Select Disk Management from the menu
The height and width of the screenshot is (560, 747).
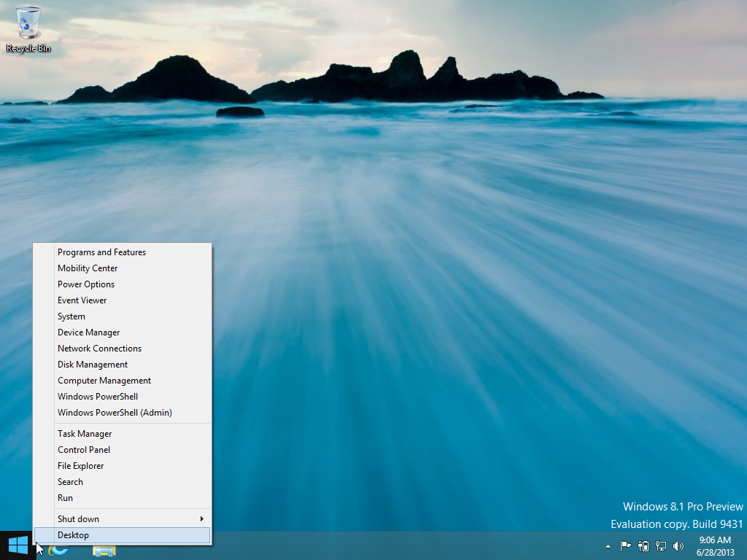tap(93, 365)
